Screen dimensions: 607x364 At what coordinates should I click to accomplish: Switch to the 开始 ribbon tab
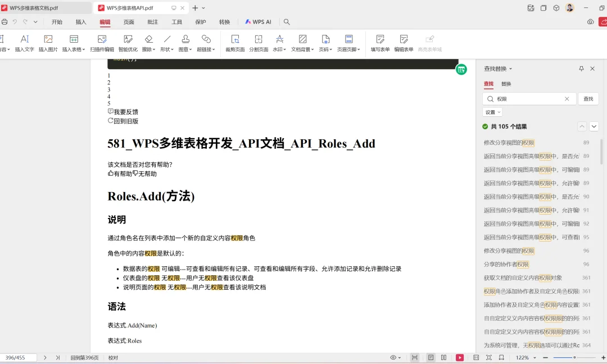coord(57,22)
